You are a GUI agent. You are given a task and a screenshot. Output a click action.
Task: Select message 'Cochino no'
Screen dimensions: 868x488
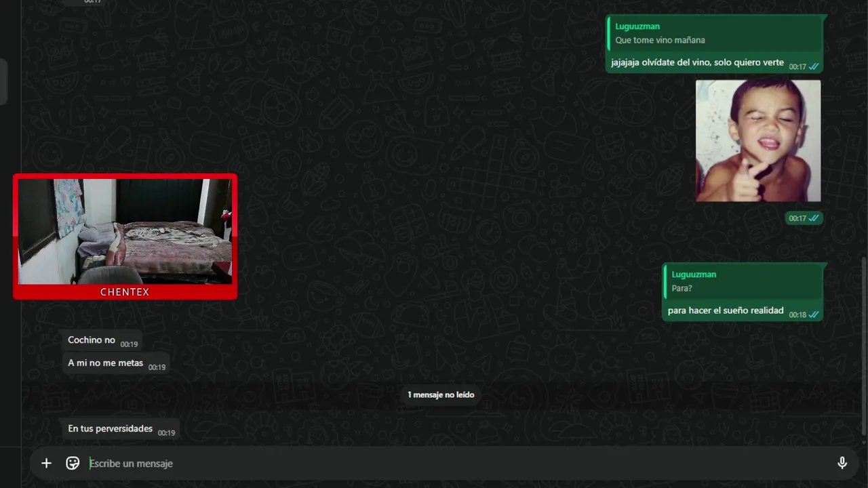102,341
